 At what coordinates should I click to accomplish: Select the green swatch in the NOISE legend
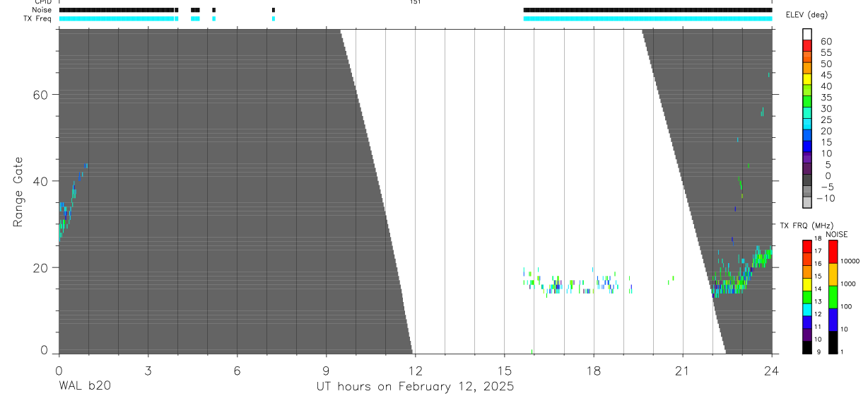point(833,297)
